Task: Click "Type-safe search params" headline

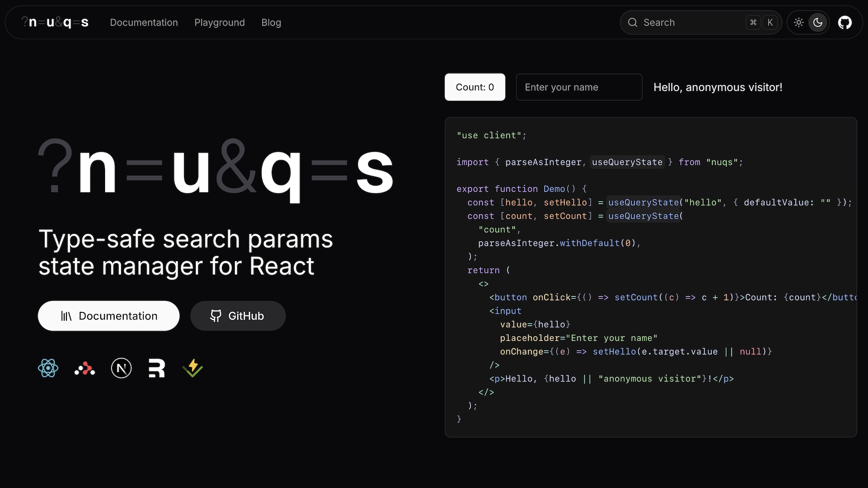Action: [x=186, y=239]
